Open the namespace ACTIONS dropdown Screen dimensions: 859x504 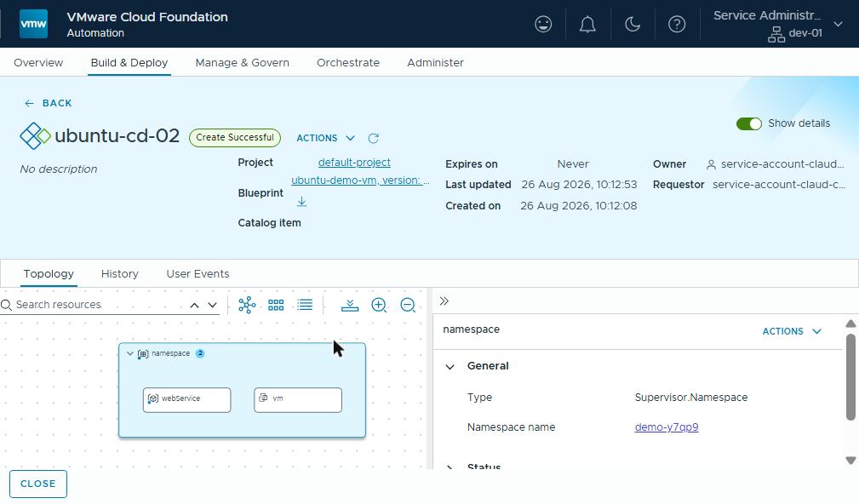(792, 331)
